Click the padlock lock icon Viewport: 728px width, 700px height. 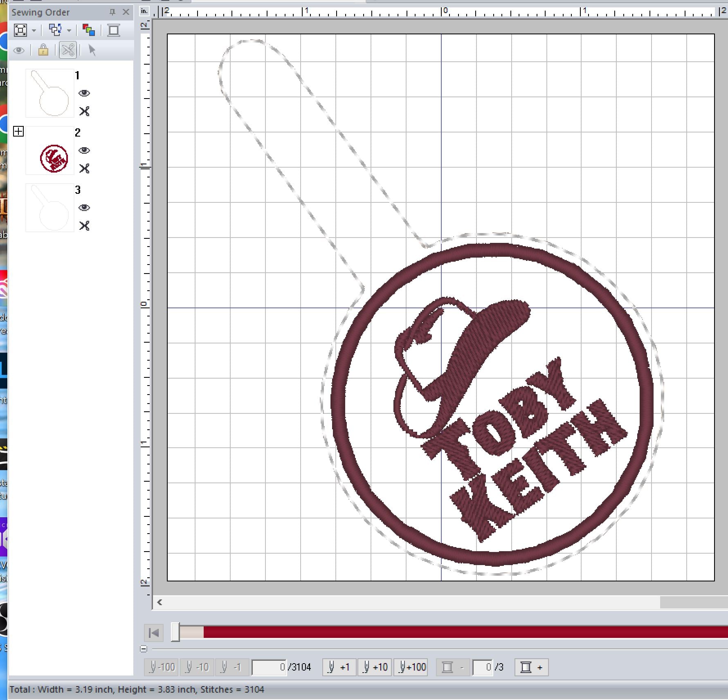click(43, 50)
